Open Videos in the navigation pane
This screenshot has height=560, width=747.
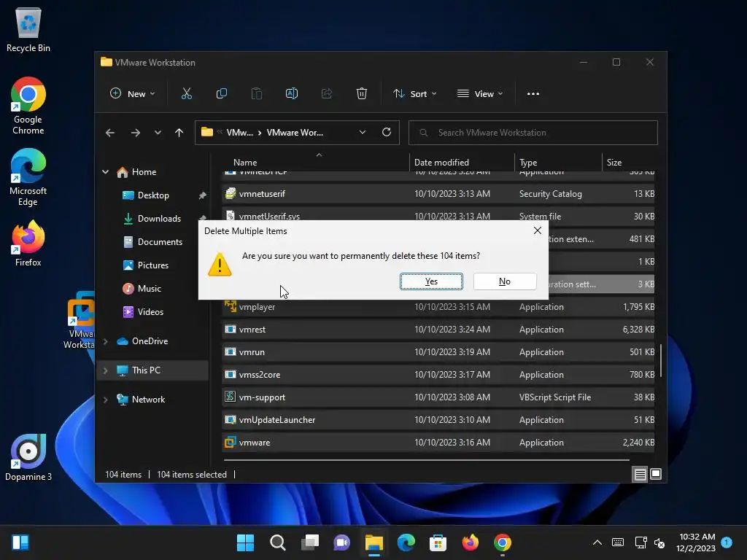pos(150,312)
